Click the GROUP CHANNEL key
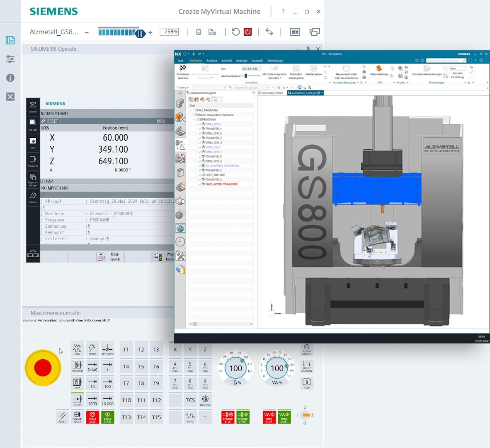Screen dimensions: 490x448 [x=307, y=366]
